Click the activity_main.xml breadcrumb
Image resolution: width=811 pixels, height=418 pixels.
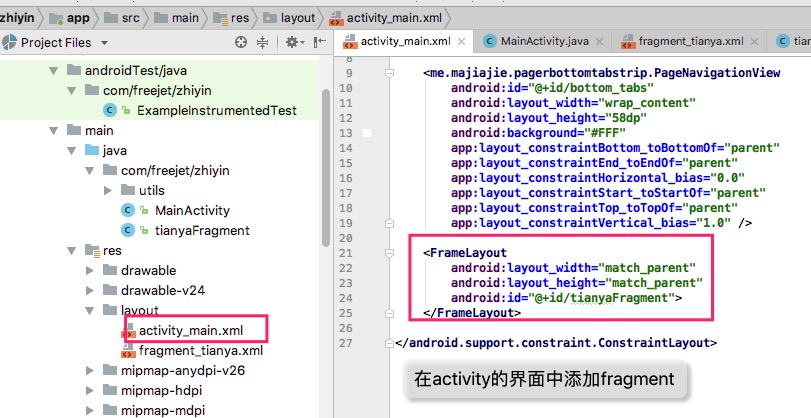(x=386, y=18)
